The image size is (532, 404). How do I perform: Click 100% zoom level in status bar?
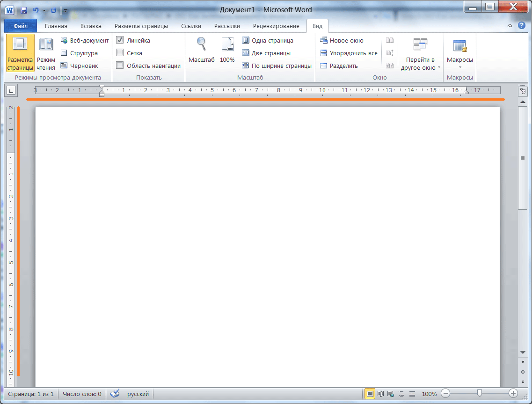(x=429, y=394)
